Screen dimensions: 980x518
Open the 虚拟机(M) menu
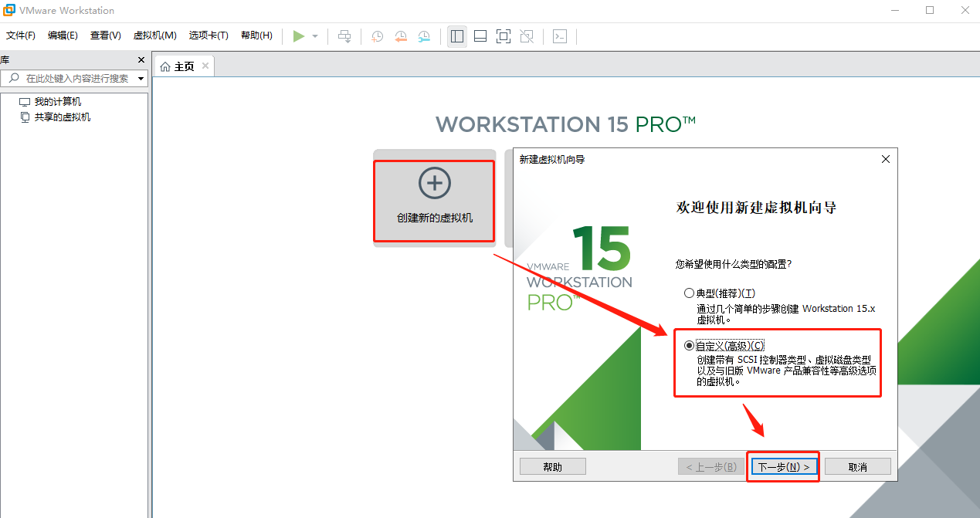point(155,36)
